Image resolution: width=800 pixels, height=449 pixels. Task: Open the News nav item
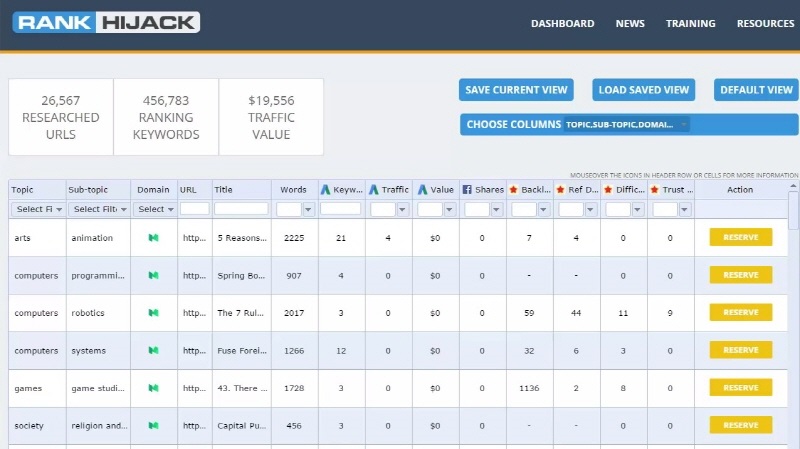[630, 23]
